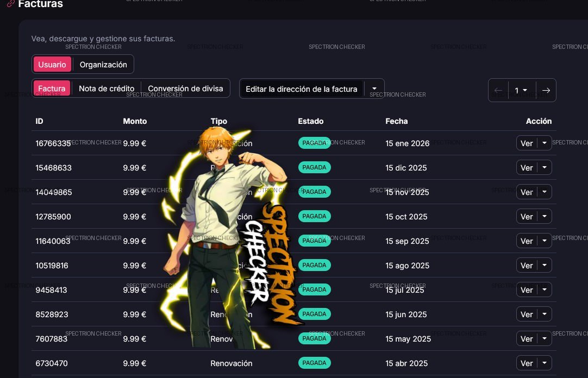Click the Fecha column header
Image resolution: width=588 pixels, height=378 pixels.
tap(396, 121)
